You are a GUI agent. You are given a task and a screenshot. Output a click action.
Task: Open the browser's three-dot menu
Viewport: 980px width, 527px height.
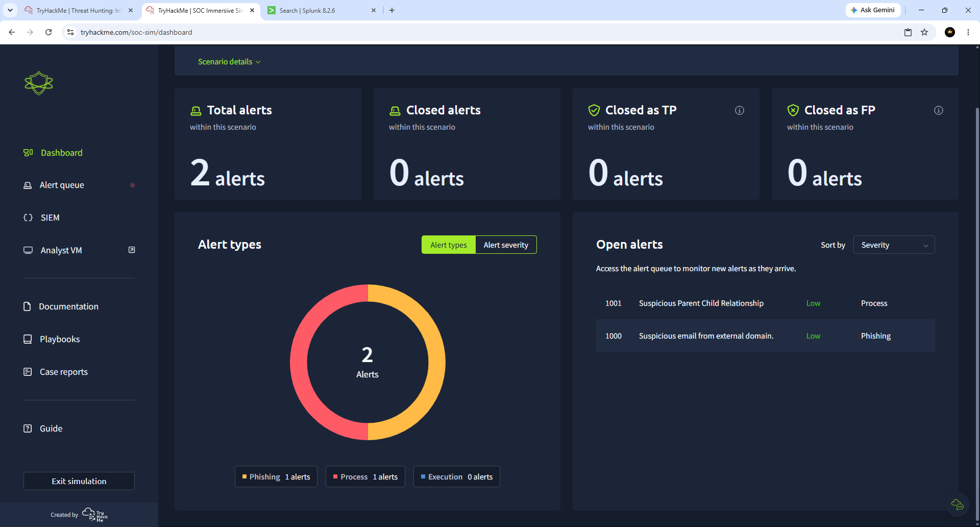968,32
